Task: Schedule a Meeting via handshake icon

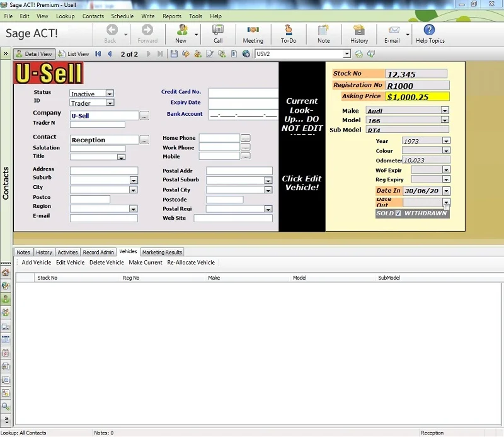Action: click(253, 30)
